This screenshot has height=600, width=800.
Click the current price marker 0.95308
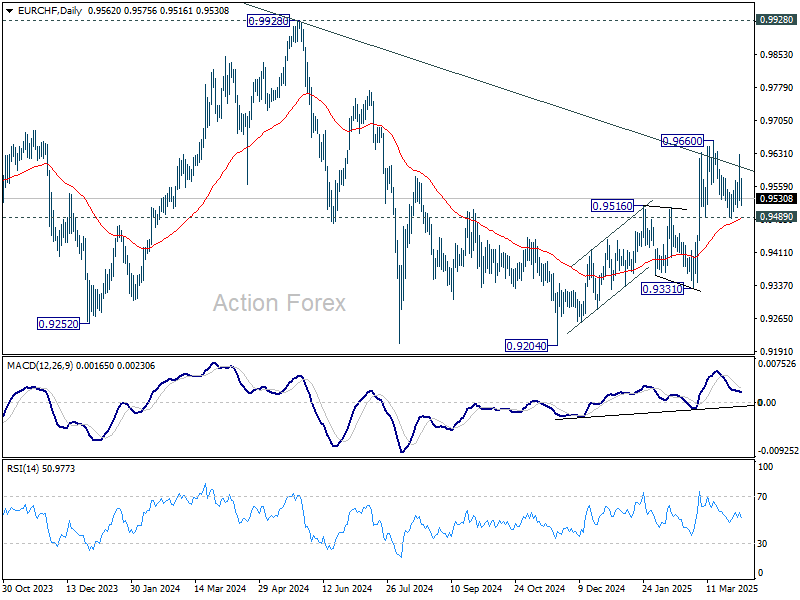(777, 199)
